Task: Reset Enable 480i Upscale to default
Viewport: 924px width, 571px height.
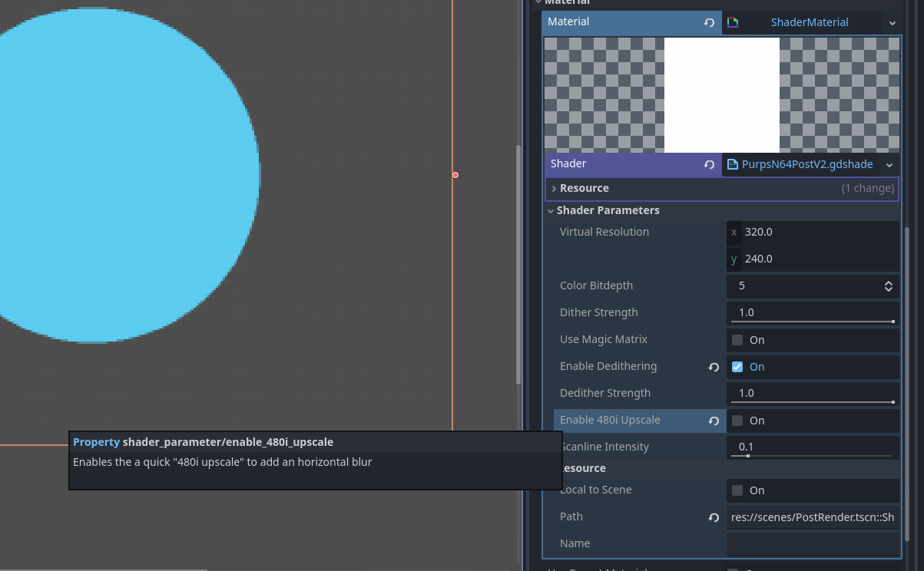Action: [x=714, y=421]
